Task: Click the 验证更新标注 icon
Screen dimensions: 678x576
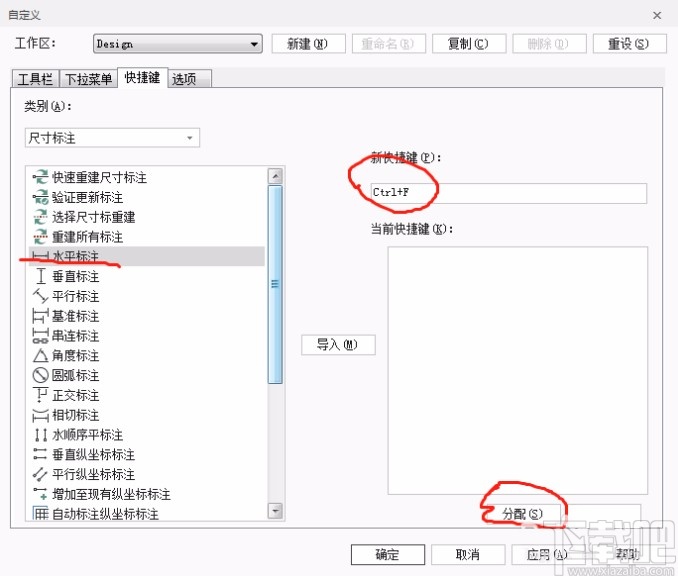Action: (x=40, y=197)
